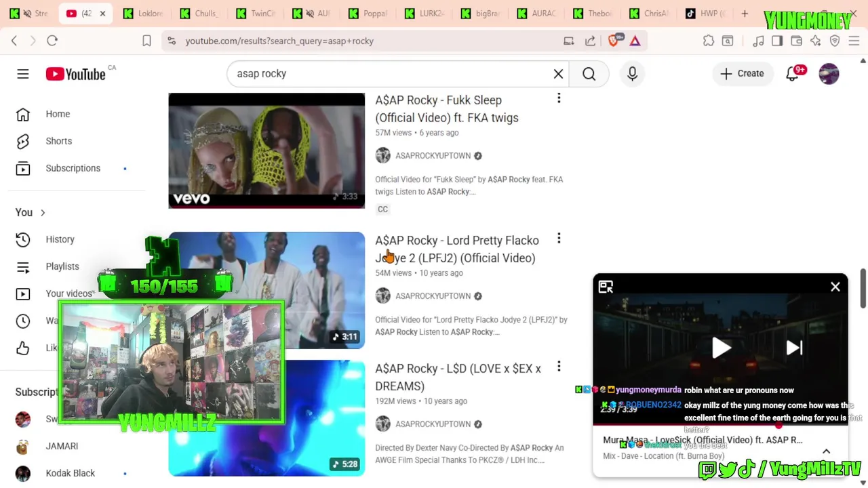Play the miniplayer video
Image resolution: width=868 pixels, height=488 pixels.
tap(721, 348)
